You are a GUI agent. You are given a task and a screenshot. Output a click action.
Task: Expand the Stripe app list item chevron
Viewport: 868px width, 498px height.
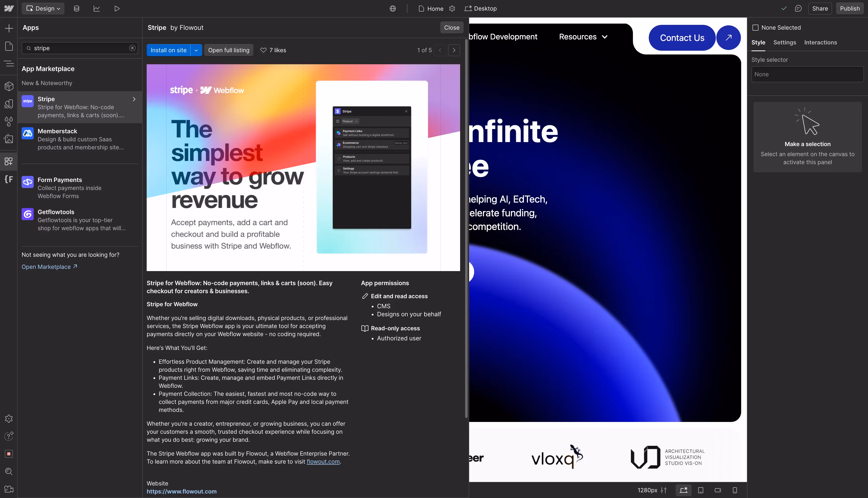click(x=134, y=99)
